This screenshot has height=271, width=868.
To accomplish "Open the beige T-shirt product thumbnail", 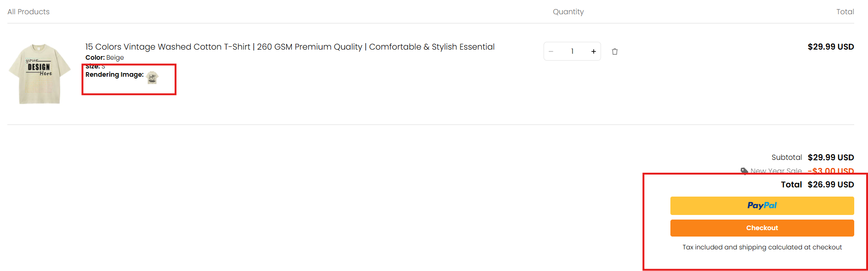I will click(40, 74).
